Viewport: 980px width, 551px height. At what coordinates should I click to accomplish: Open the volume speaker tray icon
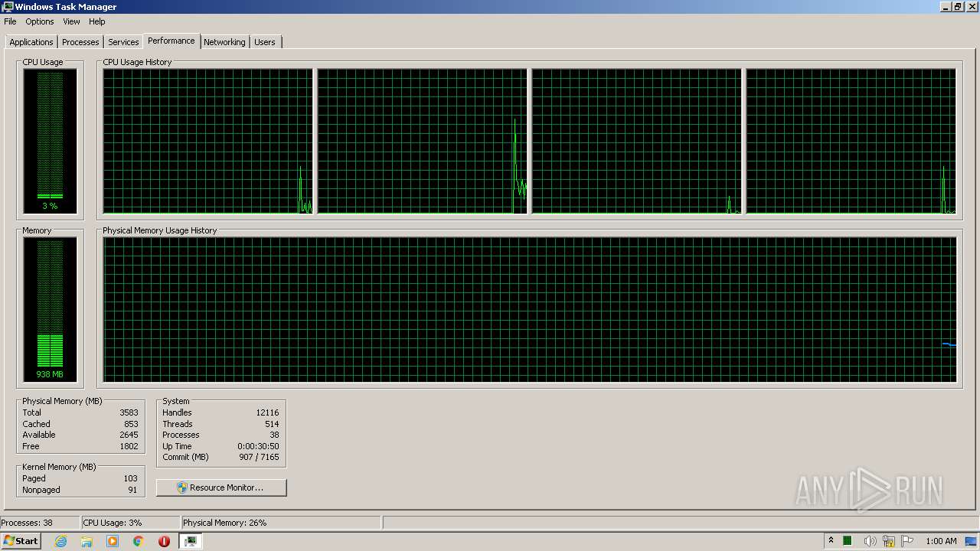pos(870,541)
